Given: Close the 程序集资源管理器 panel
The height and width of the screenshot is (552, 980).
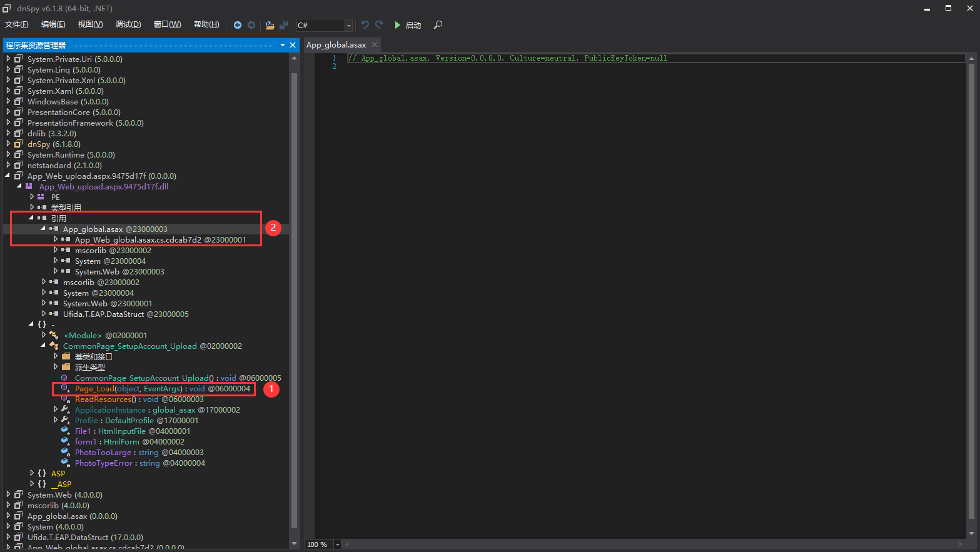Looking at the screenshot, I should pyautogui.click(x=293, y=45).
